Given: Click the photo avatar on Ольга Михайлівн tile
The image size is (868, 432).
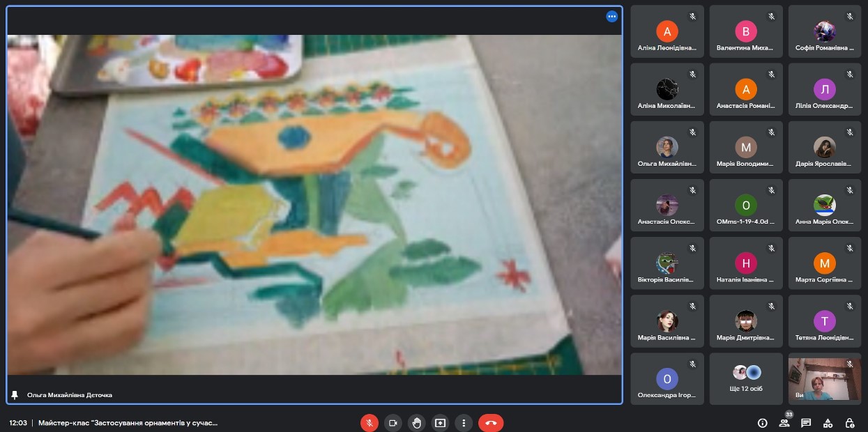Looking at the screenshot, I should tap(667, 147).
